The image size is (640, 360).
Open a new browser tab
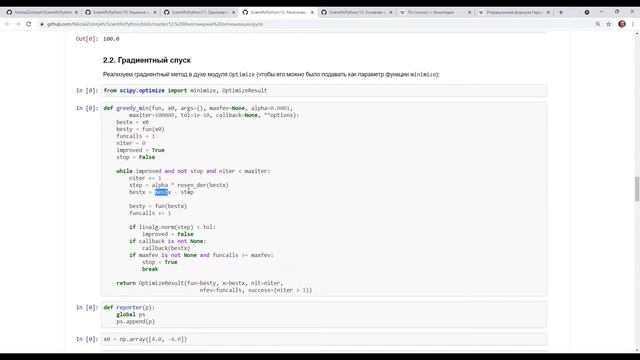pyautogui.click(x=560, y=12)
